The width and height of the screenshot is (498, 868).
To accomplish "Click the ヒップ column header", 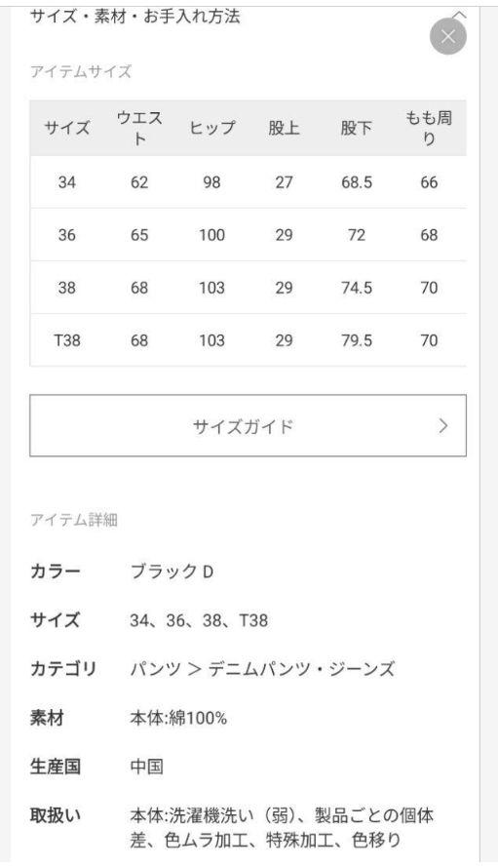I will 211,128.
